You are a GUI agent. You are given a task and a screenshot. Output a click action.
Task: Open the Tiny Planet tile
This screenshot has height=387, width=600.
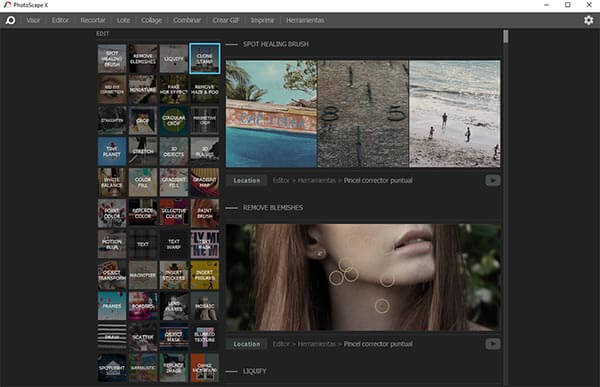[112, 152]
